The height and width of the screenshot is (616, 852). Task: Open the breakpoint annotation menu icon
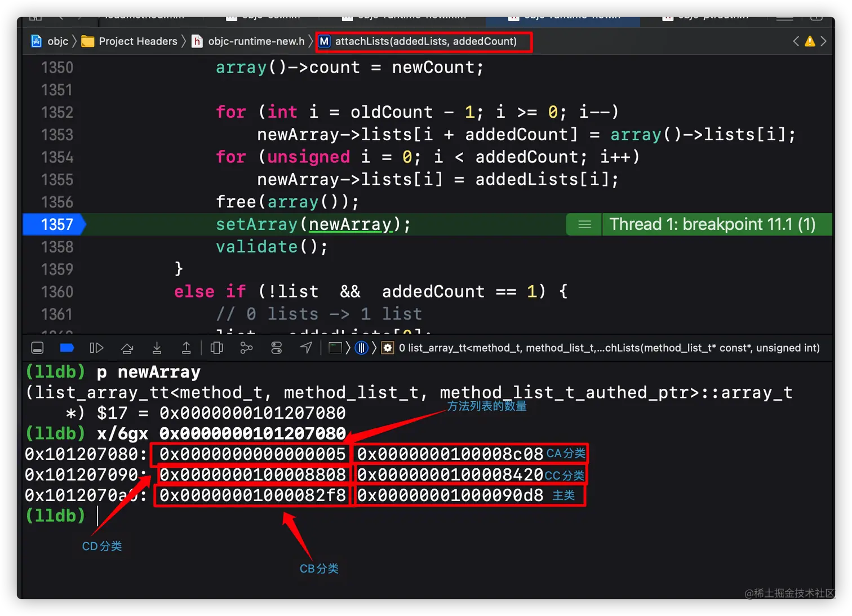click(584, 224)
